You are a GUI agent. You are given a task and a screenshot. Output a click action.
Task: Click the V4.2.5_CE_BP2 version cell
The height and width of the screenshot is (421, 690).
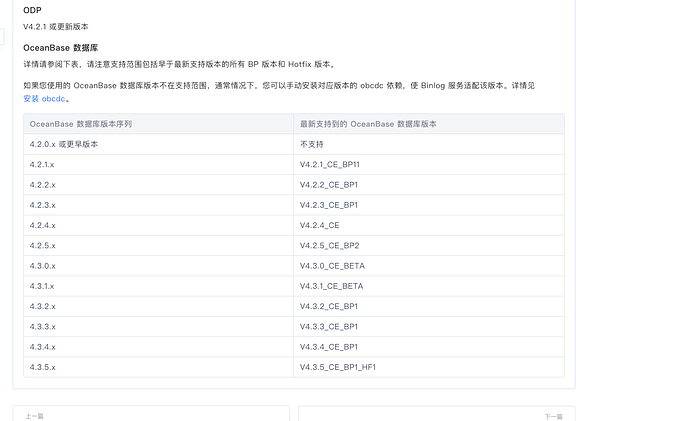click(329, 245)
